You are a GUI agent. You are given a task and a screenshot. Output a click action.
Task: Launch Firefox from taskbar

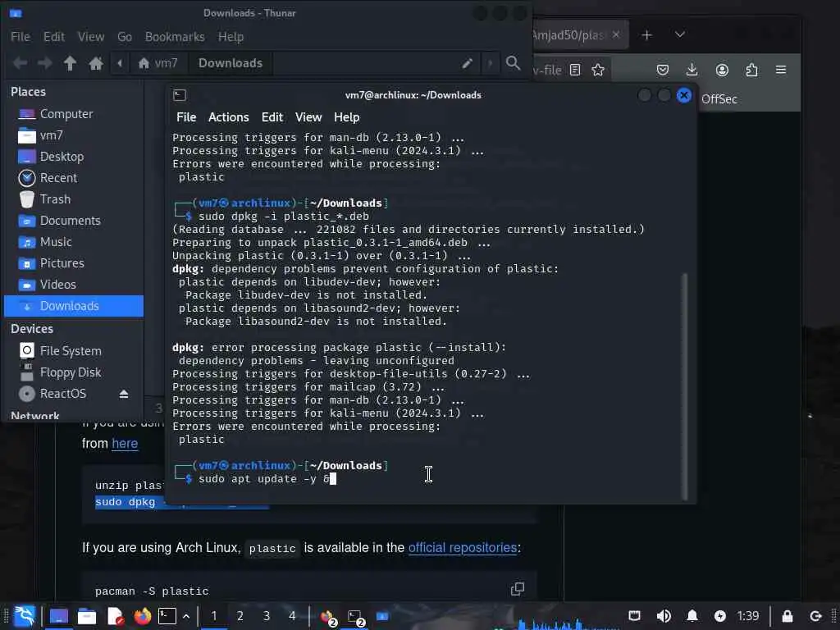[143, 616]
